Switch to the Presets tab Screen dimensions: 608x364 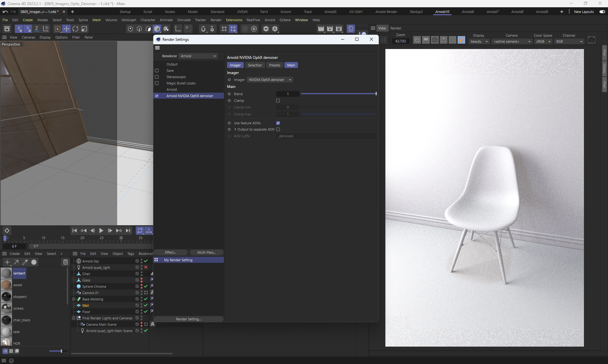click(274, 65)
